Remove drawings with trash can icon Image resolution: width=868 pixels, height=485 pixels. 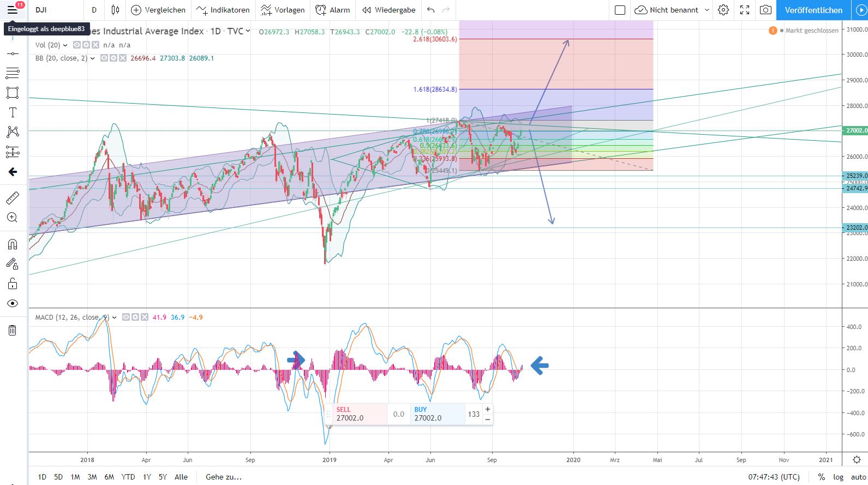click(x=12, y=330)
